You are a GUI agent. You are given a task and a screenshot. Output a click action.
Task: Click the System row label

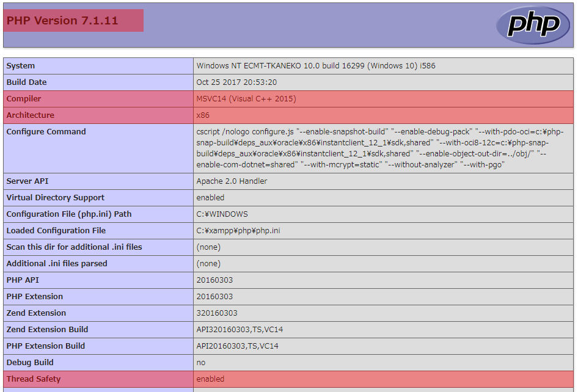[x=21, y=66]
